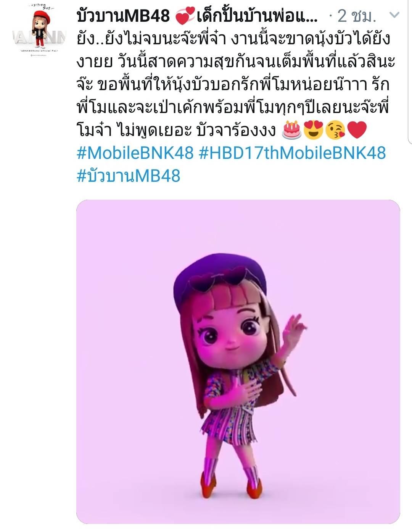Viewport: 412px width, 532px height.
Task: Tap the kissing face emoji
Action: [335, 130]
